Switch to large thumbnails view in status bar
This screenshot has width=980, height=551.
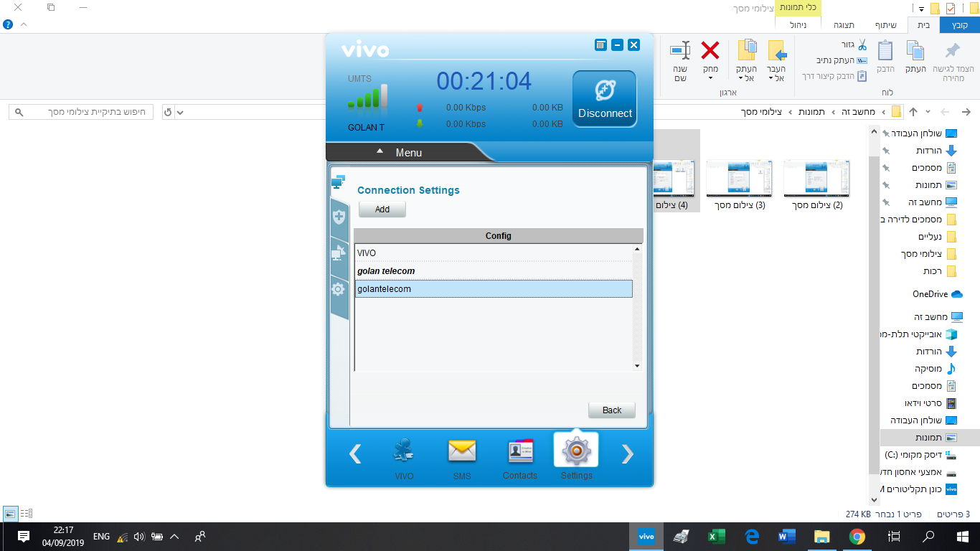point(10,514)
